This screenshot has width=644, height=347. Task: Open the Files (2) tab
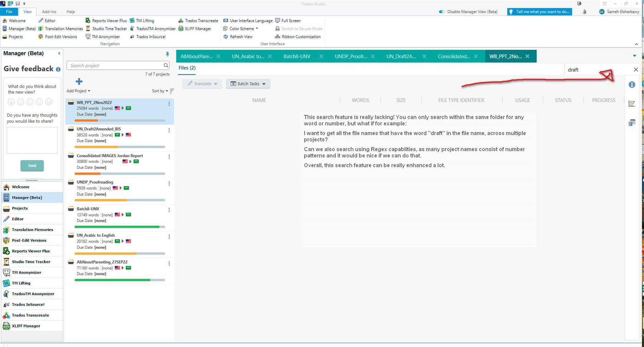point(187,68)
